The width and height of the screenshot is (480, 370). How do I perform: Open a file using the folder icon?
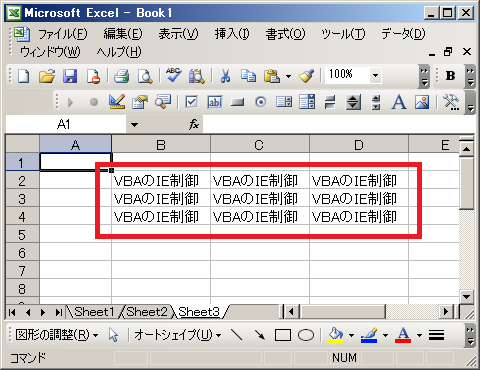click(47, 76)
